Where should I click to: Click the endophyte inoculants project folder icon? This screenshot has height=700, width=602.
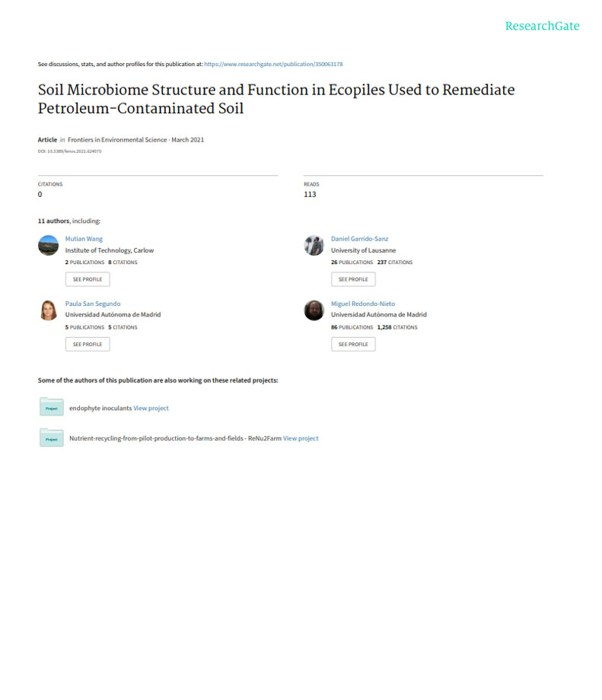tap(51, 407)
